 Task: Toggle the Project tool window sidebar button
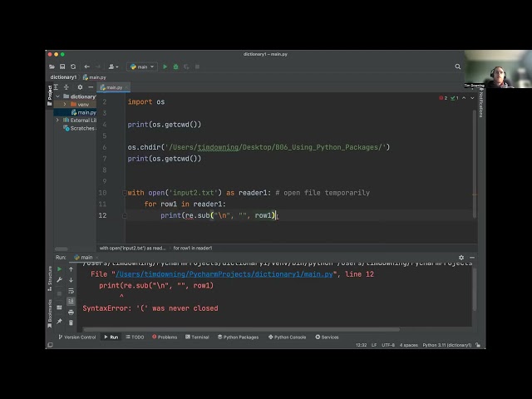pyautogui.click(x=50, y=96)
